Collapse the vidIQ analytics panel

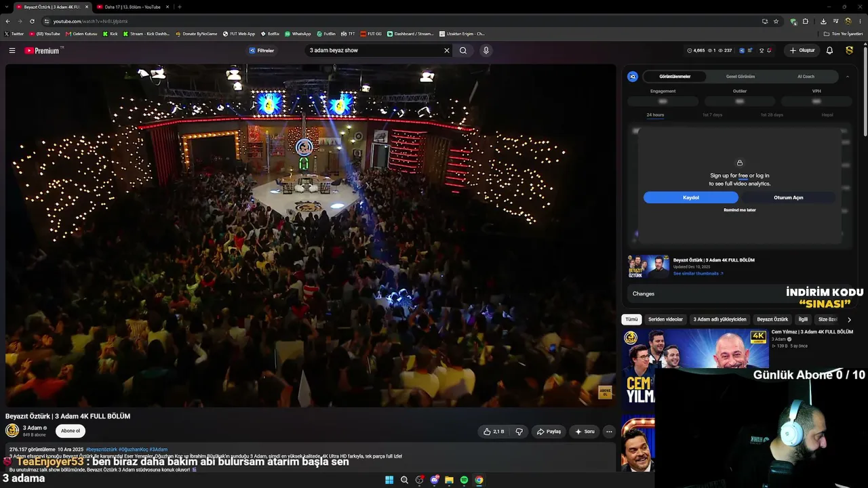click(847, 77)
